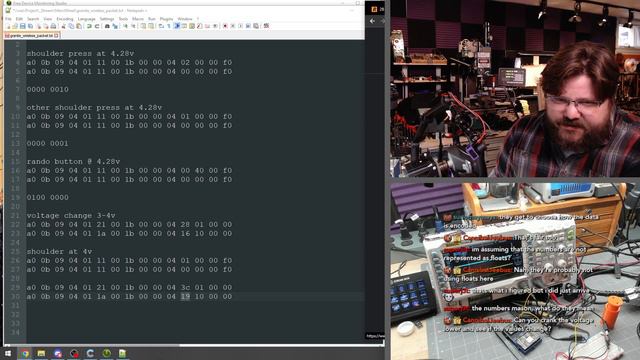Open the Tools menu

tap(123, 19)
